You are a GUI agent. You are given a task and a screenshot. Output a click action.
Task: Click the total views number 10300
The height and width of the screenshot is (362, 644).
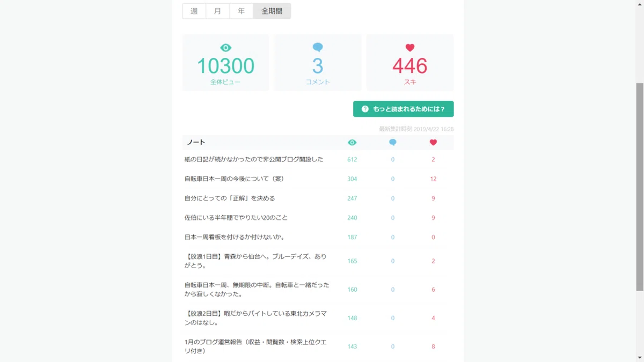[x=225, y=66]
